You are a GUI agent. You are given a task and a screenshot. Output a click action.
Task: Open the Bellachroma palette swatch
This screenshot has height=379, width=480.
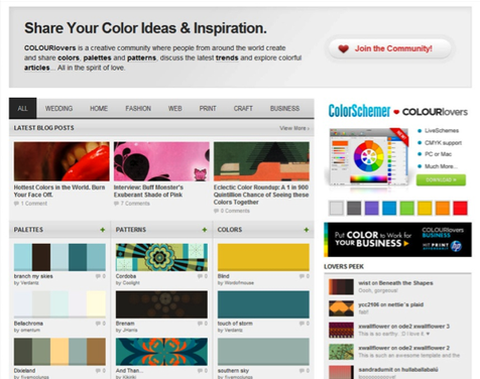(x=60, y=304)
